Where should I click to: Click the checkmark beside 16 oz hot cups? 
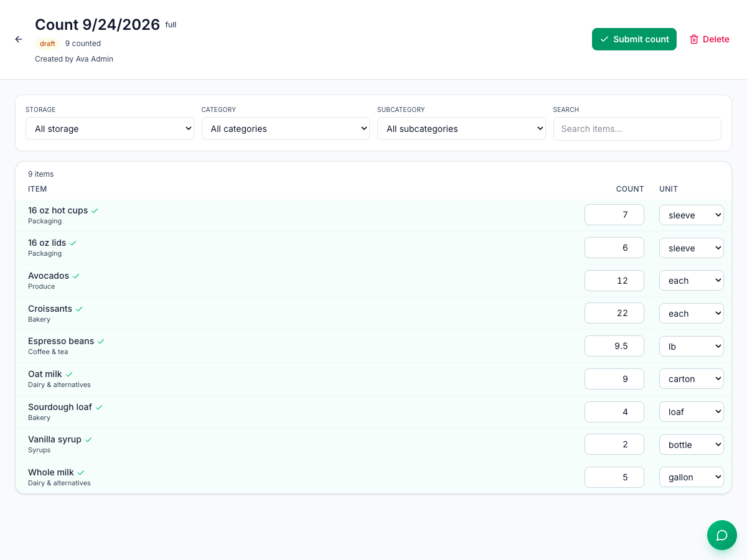(95, 211)
